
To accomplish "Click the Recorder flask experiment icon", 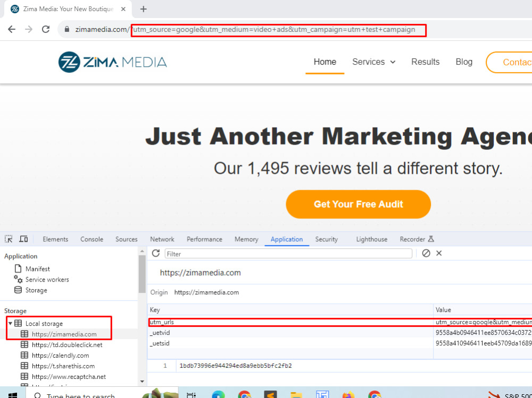I will tap(431, 239).
